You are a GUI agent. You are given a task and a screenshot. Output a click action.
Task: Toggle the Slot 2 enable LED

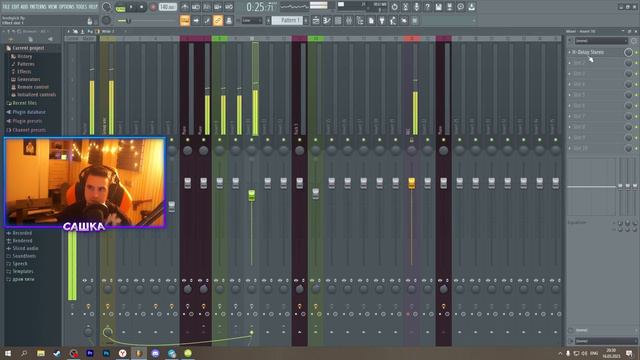point(636,63)
